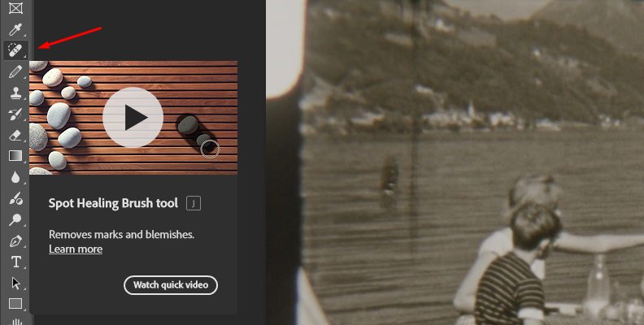Select the Path Selection tool
The image size is (644, 325).
(x=15, y=283)
